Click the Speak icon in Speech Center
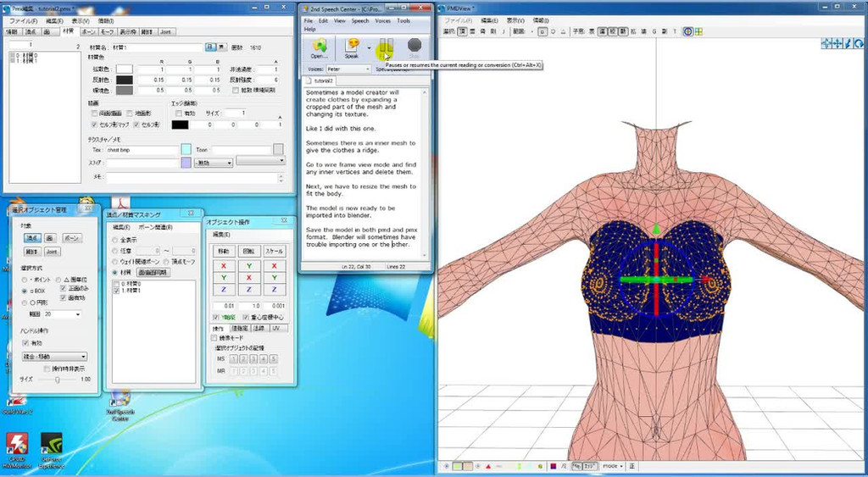This screenshot has height=477, width=868. click(x=352, y=48)
